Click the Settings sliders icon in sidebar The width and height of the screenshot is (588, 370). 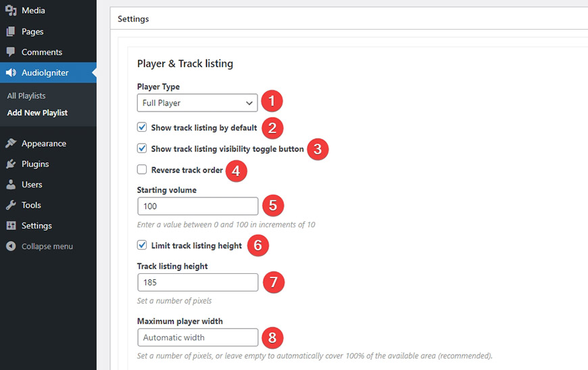point(11,225)
